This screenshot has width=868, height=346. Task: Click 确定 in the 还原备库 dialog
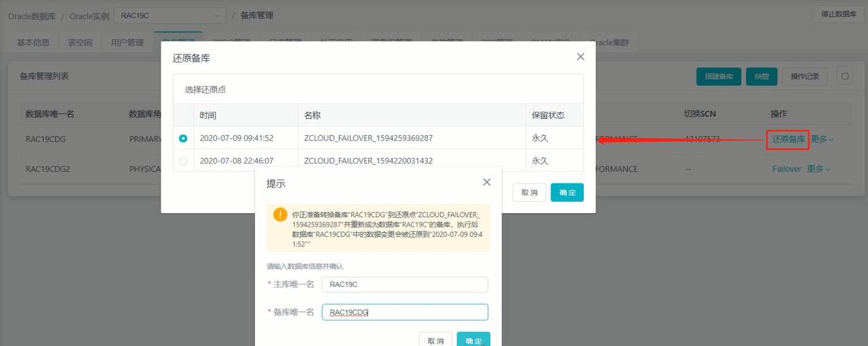[x=568, y=193]
